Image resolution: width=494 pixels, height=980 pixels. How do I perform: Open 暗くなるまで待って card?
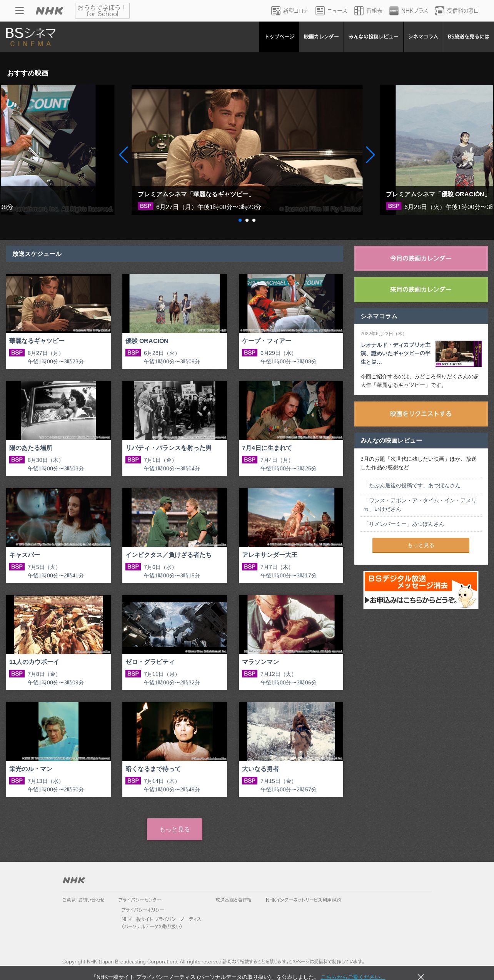click(x=175, y=749)
